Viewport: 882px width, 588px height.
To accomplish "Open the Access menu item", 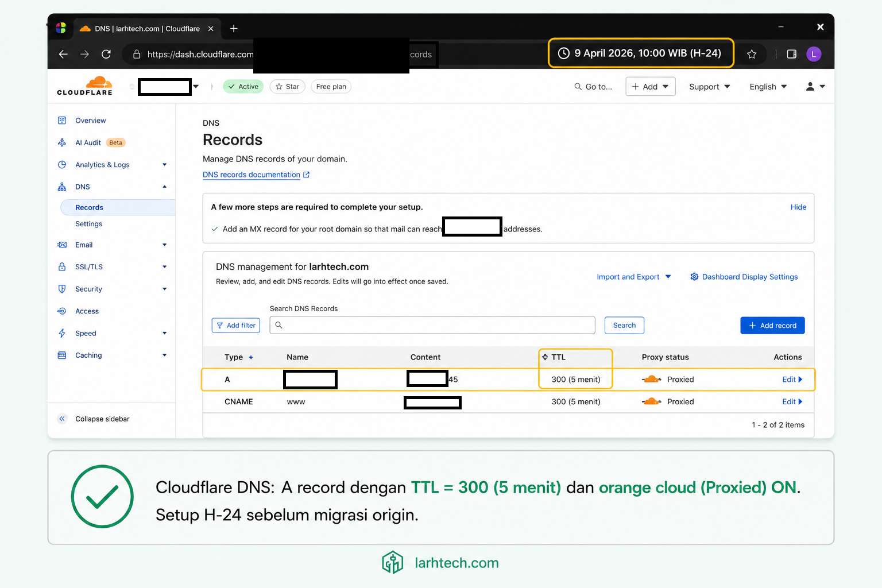I will point(87,311).
